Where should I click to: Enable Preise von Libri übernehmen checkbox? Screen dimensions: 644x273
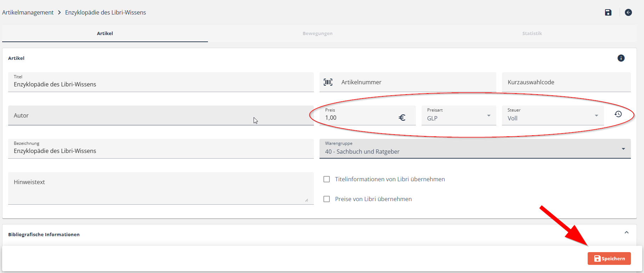pos(327,199)
